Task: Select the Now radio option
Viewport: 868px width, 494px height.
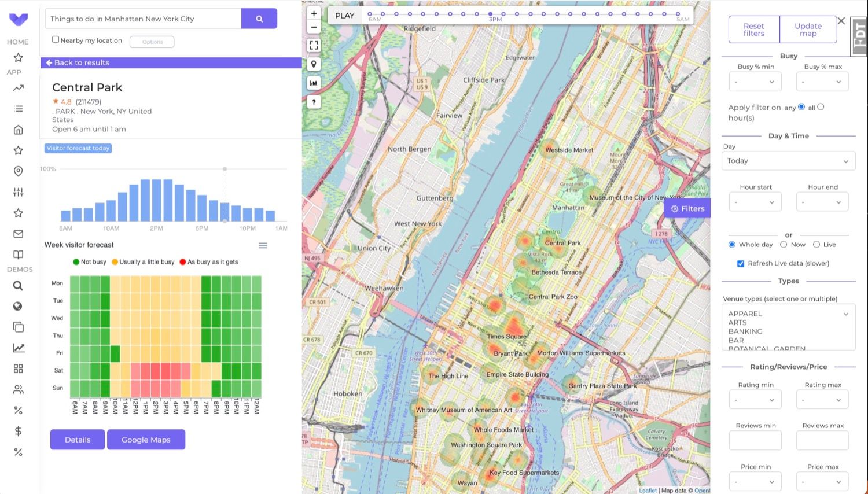Action: [x=784, y=244]
